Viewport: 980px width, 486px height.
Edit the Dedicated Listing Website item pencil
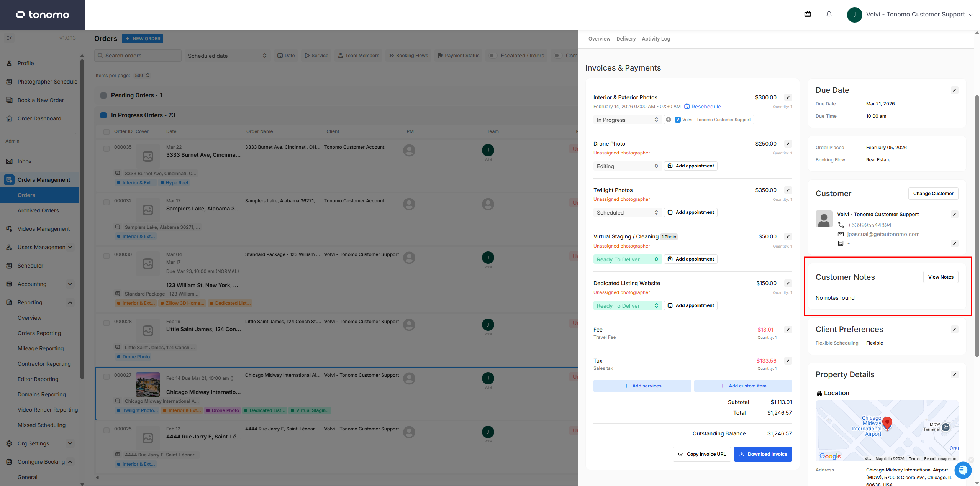[788, 283]
